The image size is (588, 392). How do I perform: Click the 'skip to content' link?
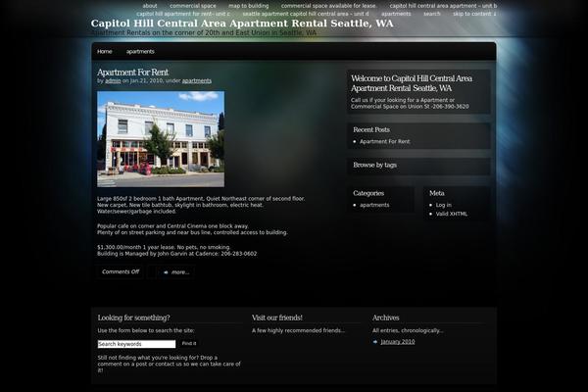point(474,14)
